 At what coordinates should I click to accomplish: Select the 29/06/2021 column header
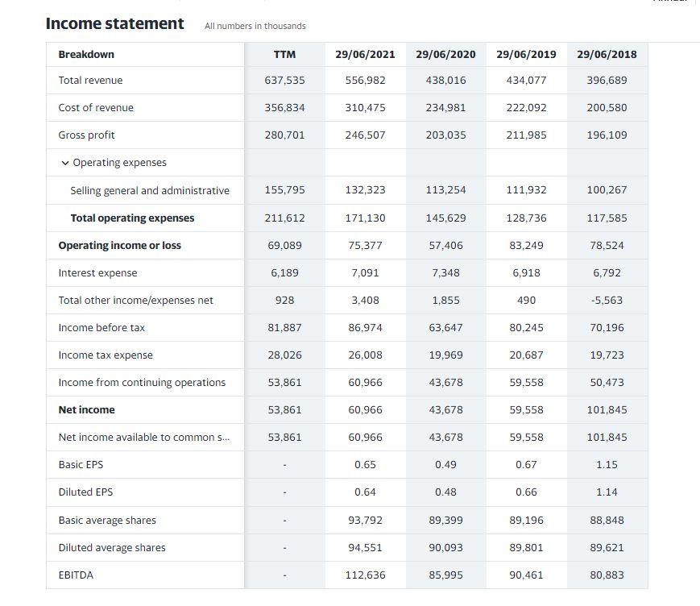coord(365,54)
